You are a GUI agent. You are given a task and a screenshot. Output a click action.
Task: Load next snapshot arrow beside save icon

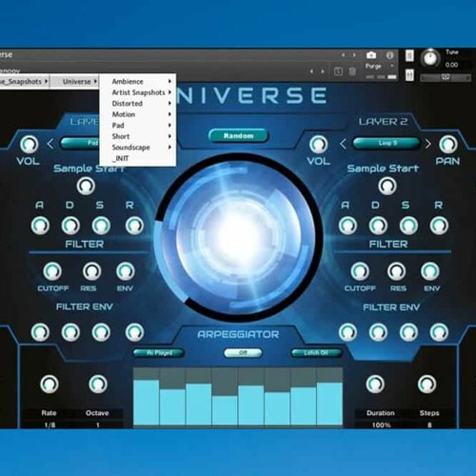[323, 71]
